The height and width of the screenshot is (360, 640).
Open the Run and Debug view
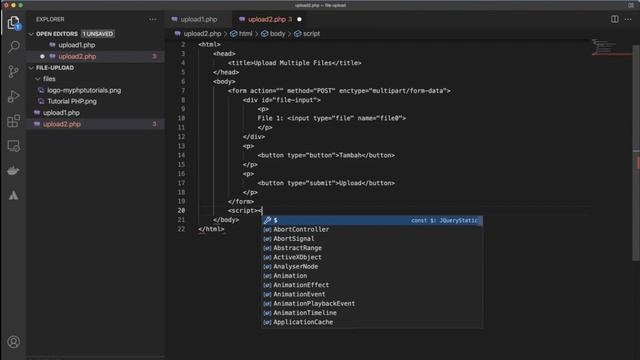coord(13,96)
